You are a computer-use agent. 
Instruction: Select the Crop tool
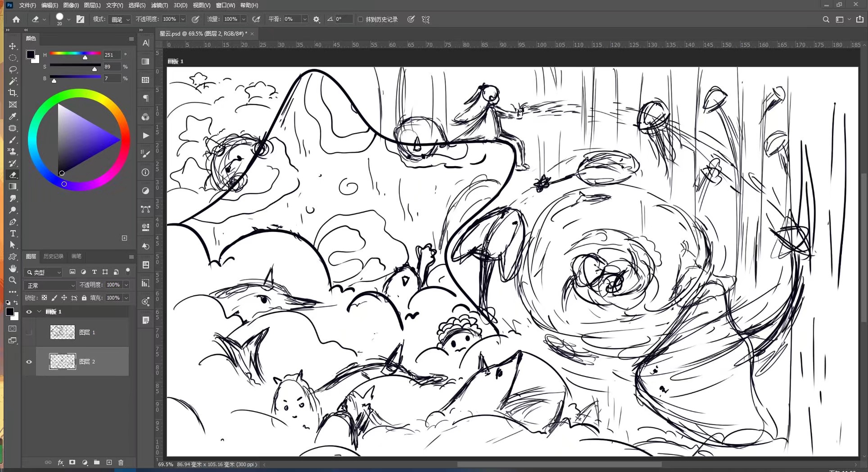(x=13, y=93)
